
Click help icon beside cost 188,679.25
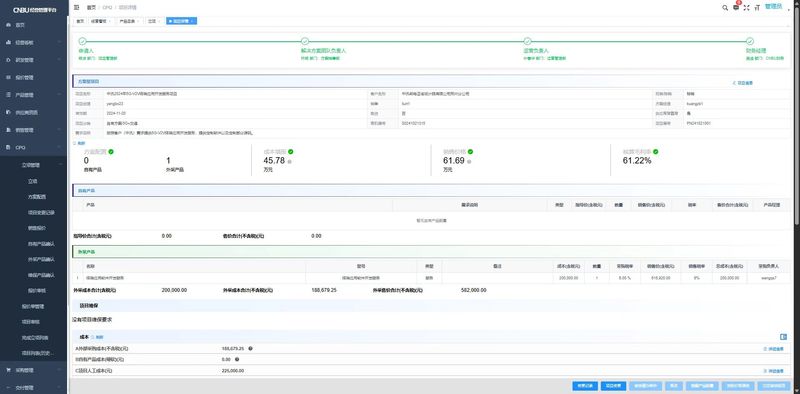250,349
